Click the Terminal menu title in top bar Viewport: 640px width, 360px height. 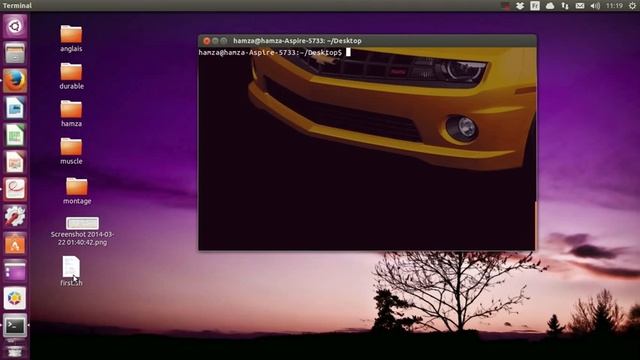[17, 6]
